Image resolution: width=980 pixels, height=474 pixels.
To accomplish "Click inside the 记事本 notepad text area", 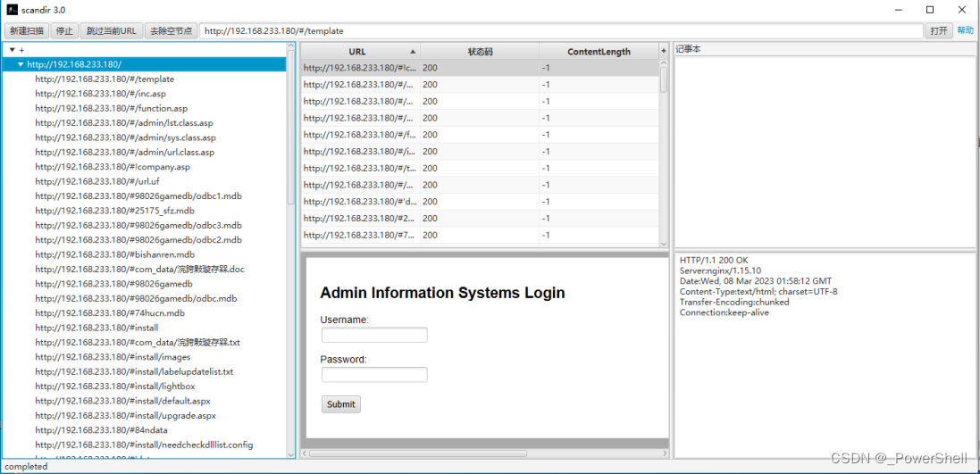I will (825, 152).
